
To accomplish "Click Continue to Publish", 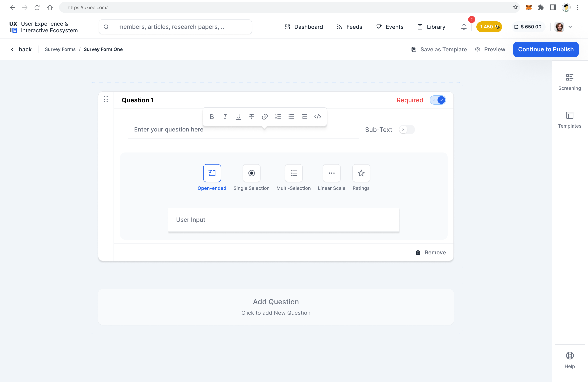I will point(546,49).
